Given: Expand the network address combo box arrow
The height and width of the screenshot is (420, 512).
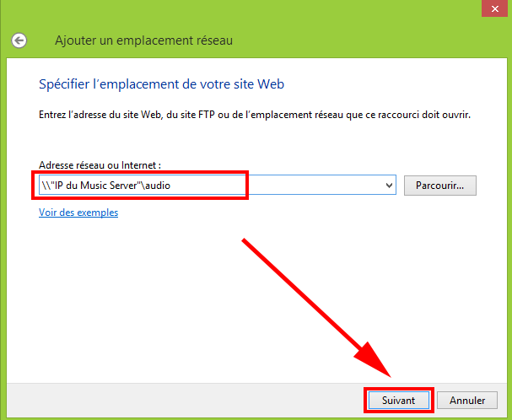Looking at the screenshot, I should point(389,186).
